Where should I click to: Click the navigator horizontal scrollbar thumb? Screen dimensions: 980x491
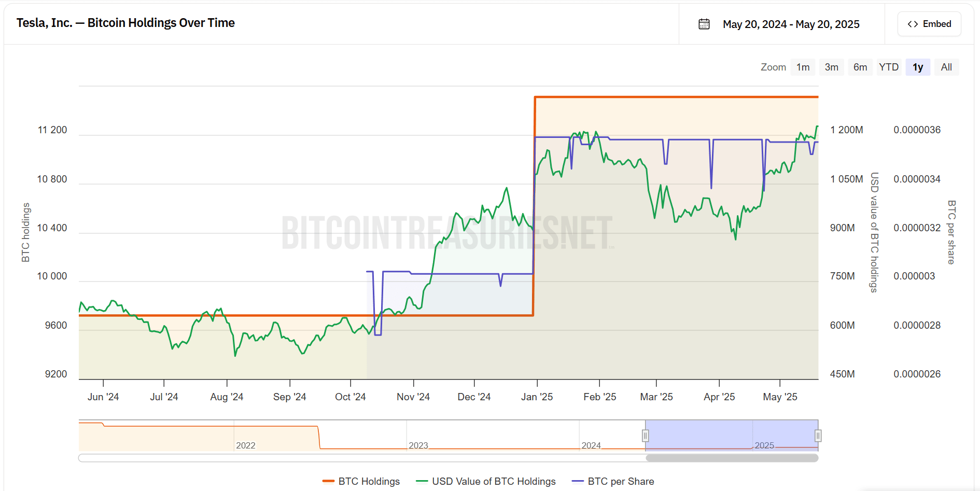732,458
